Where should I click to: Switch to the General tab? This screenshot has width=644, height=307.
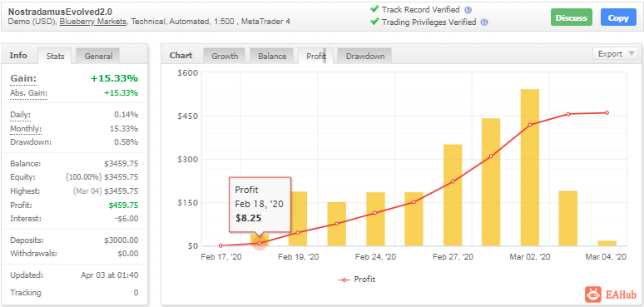point(98,57)
